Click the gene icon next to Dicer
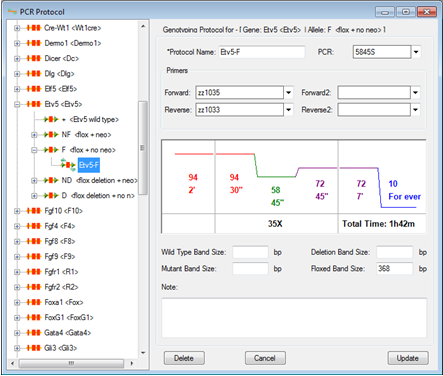This screenshot has width=443, height=376. [34, 58]
